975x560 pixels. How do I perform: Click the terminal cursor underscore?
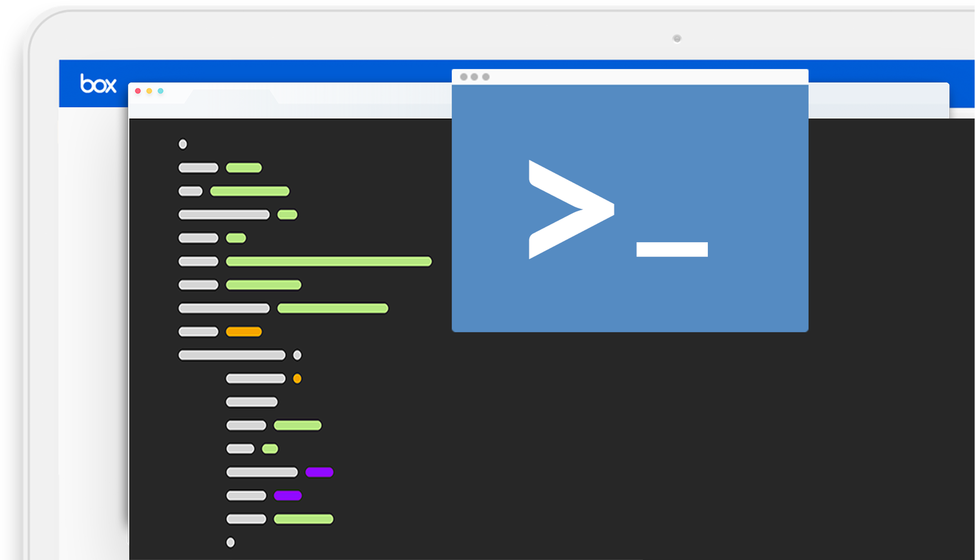coord(672,249)
